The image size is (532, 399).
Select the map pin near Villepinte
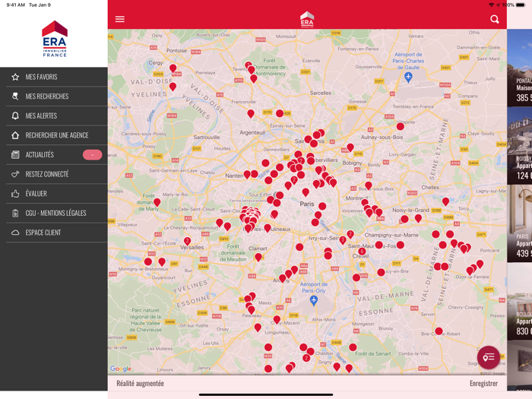point(401,127)
